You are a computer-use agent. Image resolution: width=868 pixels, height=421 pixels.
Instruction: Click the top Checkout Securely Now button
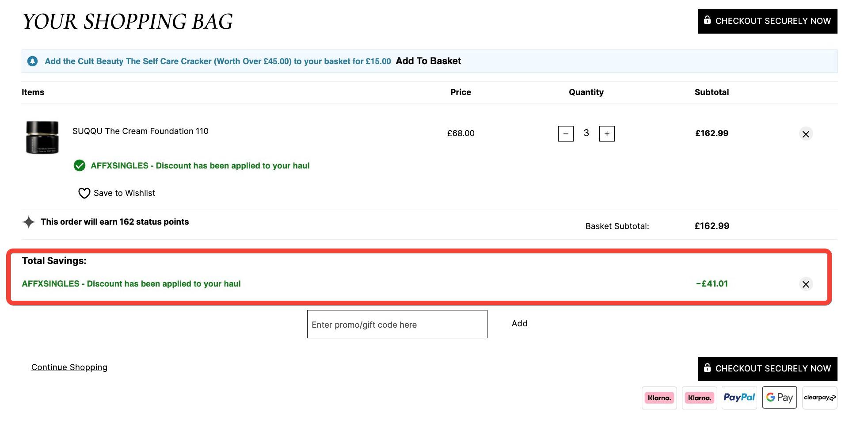coord(767,21)
